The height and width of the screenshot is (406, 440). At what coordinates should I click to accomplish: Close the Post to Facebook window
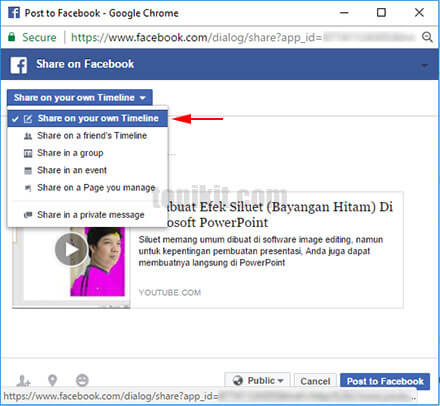click(419, 13)
